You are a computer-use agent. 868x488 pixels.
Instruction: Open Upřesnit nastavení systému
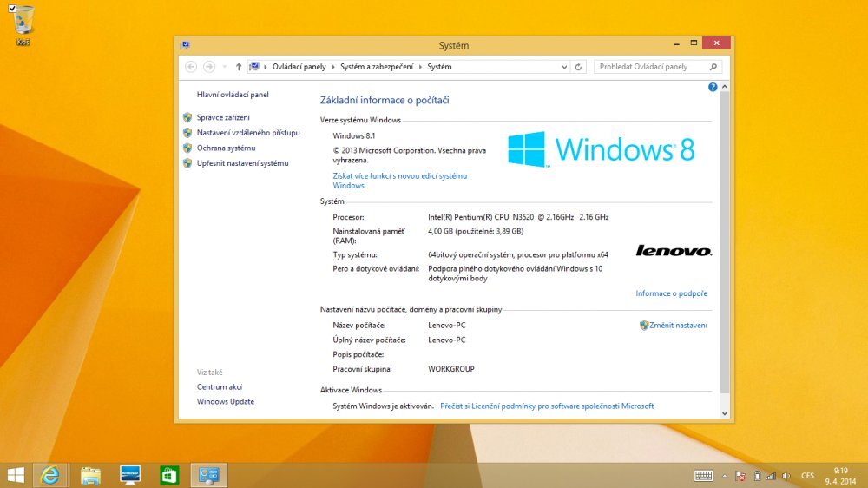click(x=242, y=163)
